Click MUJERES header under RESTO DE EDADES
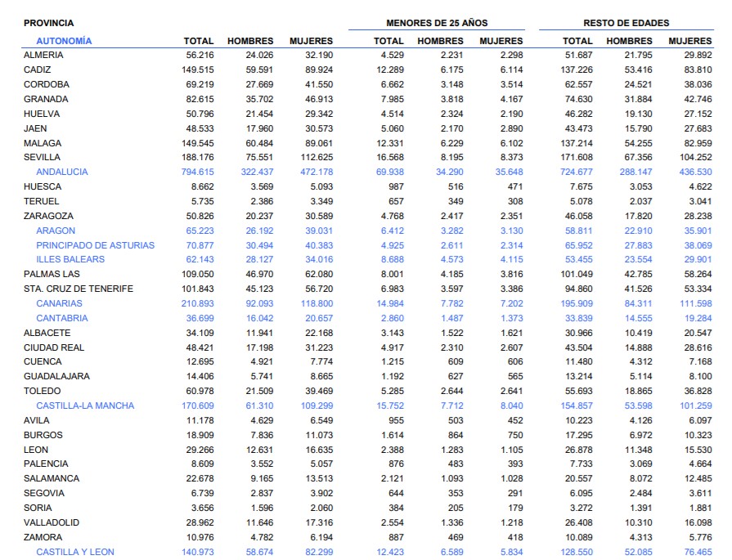 (x=689, y=40)
